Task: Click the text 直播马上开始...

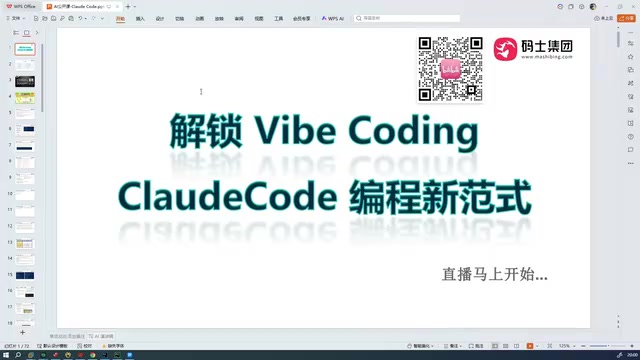Action: [494, 274]
